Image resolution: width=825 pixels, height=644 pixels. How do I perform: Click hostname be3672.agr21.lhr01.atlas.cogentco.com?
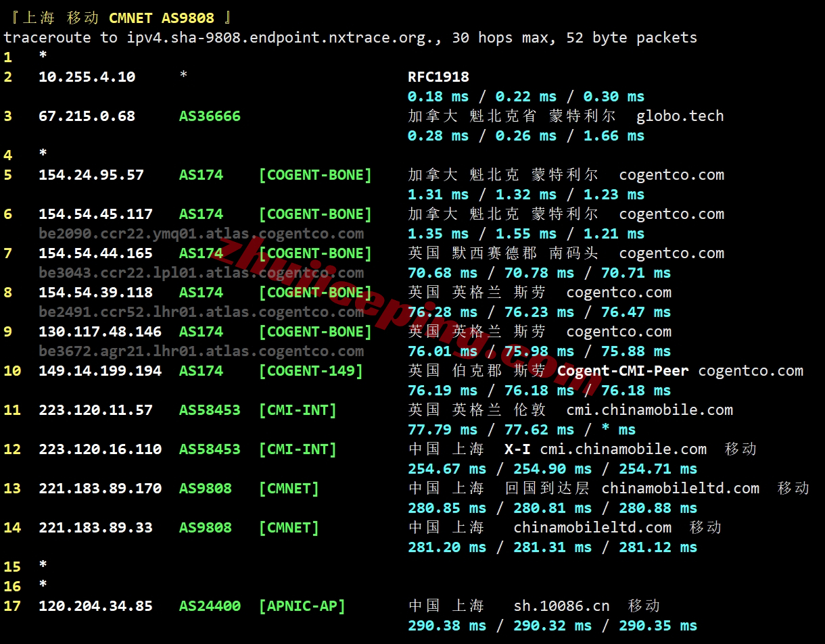[201, 351]
